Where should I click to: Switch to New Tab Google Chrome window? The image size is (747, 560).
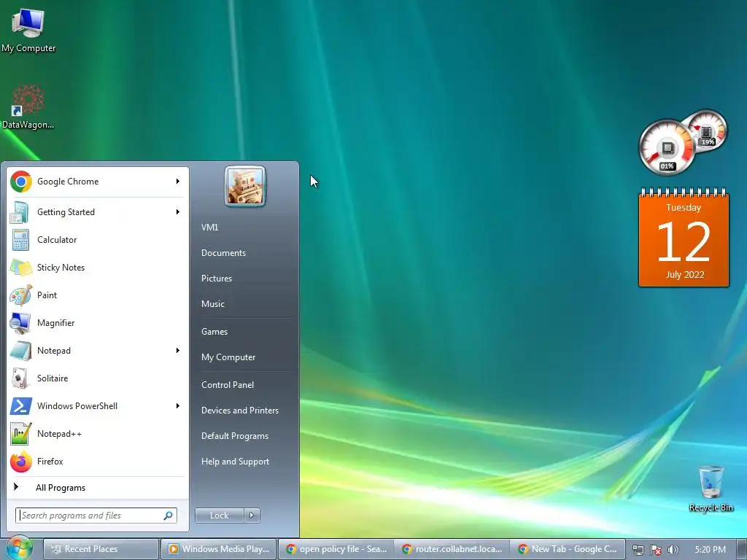pyautogui.click(x=567, y=549)
